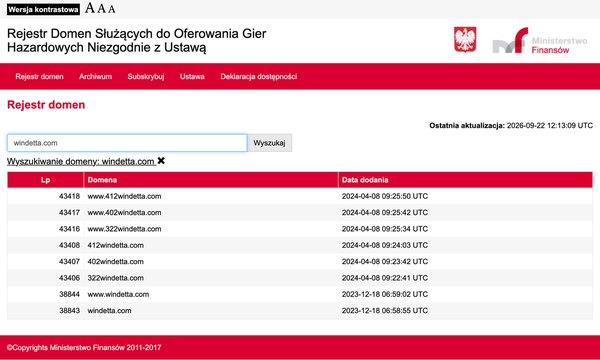This screenshot has width=600, height=360.
Task: Click Lp number 43416
Action: 69,229
